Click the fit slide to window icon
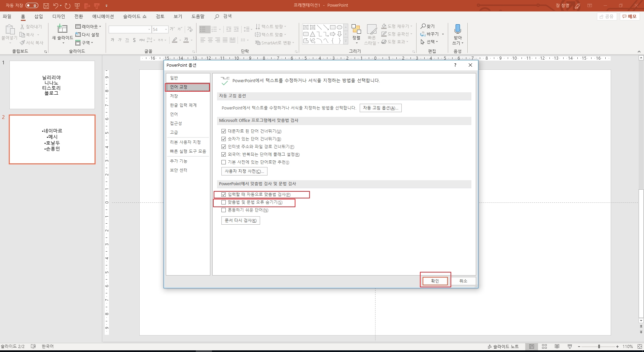The height and width of the screenshot is (352, 644). pos(640,346)
